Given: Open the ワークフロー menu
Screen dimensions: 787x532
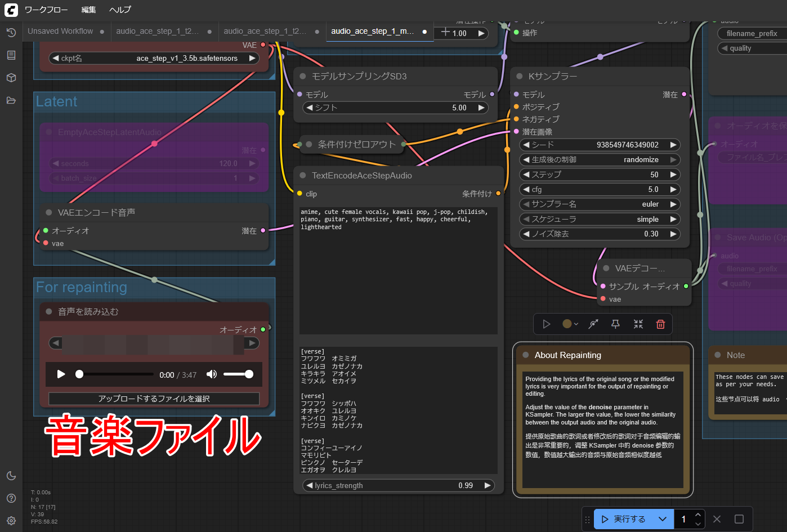Looking at the screenshot, I should 46,10.
